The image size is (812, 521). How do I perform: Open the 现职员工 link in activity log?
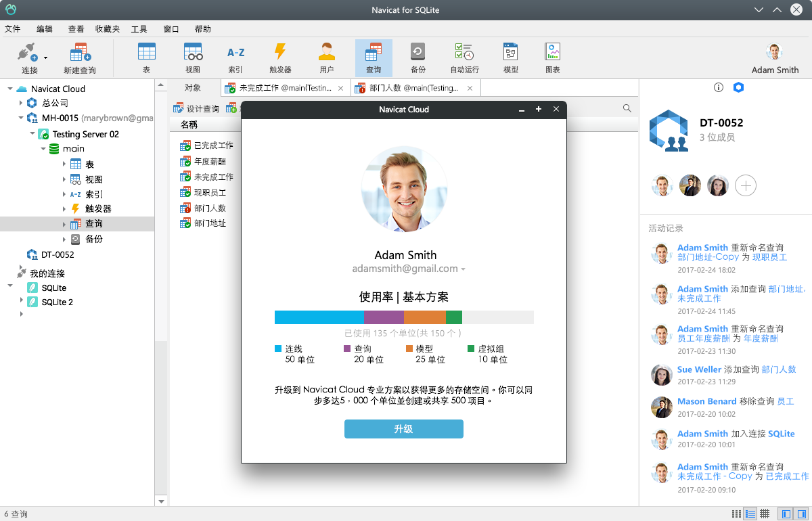click(x=770, y=257)
